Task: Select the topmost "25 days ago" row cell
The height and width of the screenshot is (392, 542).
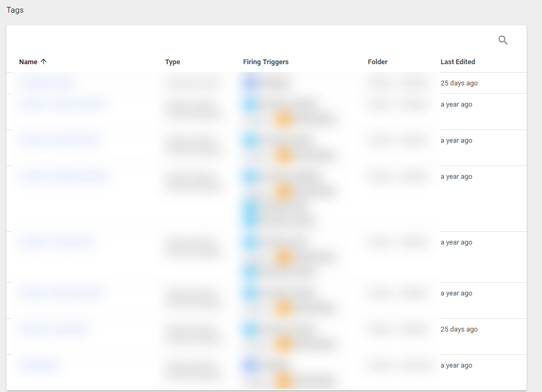Action: click(x=459, y=83)
